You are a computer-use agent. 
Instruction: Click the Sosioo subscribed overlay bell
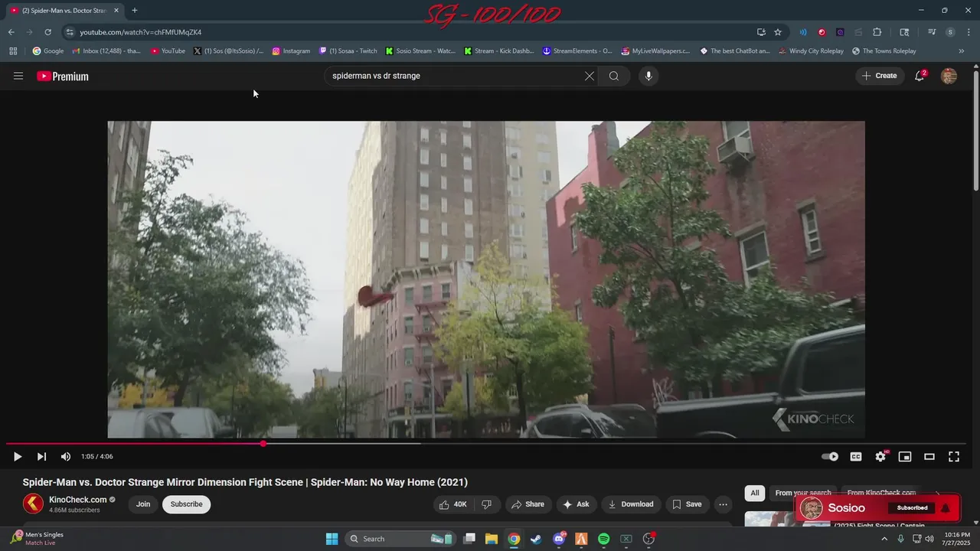point(946,508)
